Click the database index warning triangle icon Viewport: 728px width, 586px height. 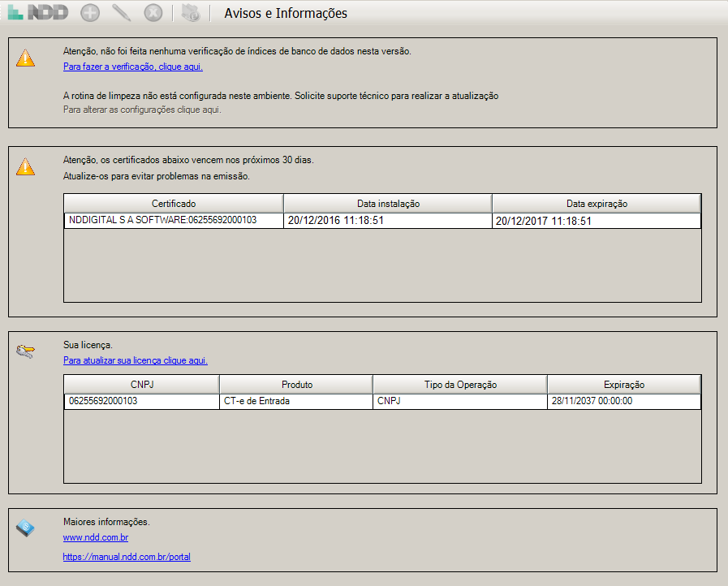[x=26, y=58]
